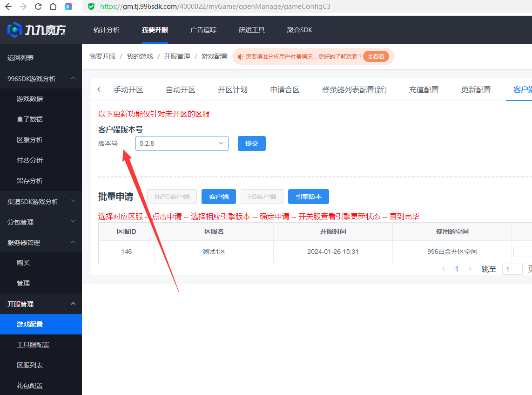The image size is (532, 395).
Task: Open 广告追踪 top menu
Action: pos(203,30)
